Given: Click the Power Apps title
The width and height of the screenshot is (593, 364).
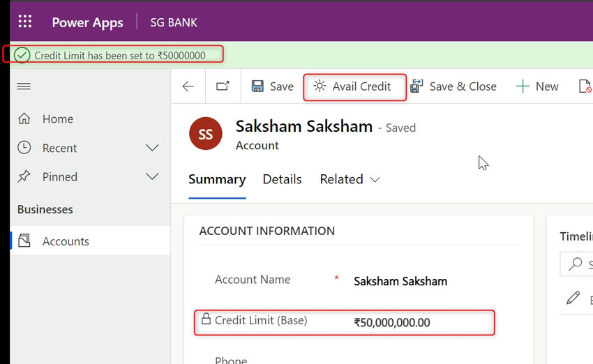Looking at the screenshot, I should [87, 23].
